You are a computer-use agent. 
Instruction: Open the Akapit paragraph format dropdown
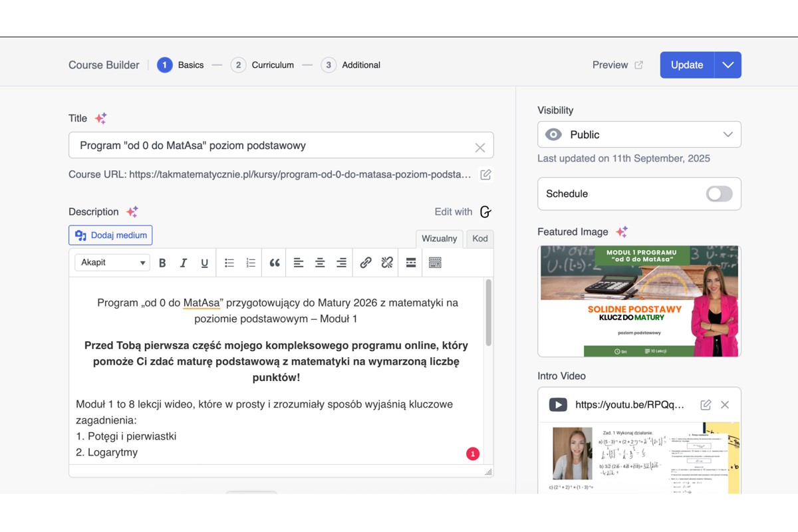tap(112, 263)
